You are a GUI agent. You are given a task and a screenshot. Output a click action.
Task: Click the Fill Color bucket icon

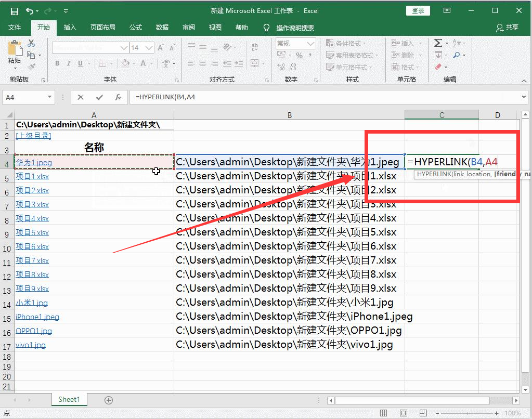coord(125,63)
